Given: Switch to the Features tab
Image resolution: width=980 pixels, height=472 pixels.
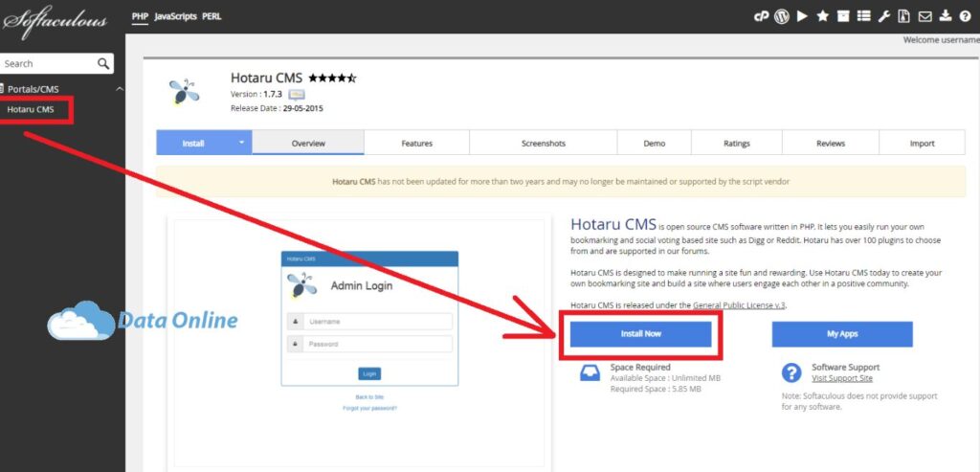Looking at the screenshot, I should click(417, 144).
